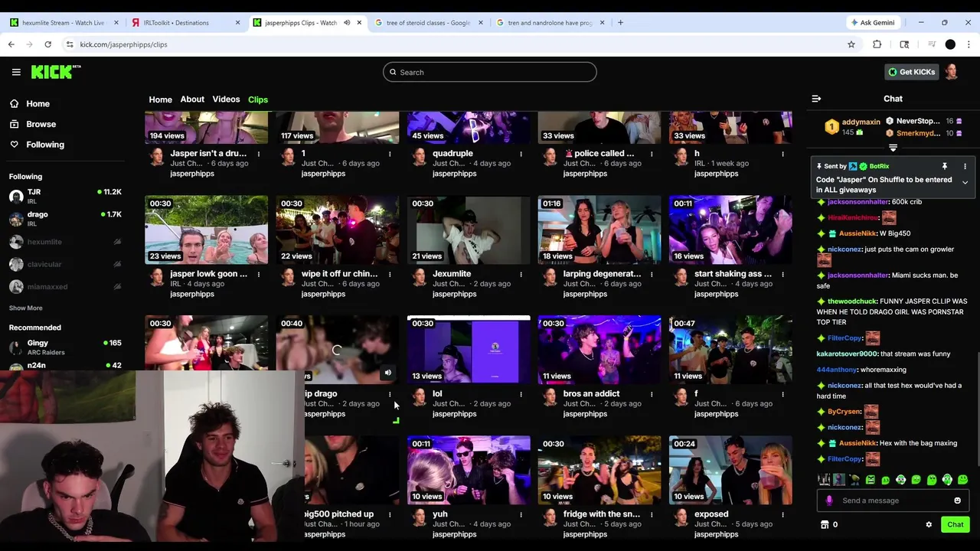The height and width of the screenshot is (551, 980).
Task: Open a new browser tab
Action: tap(620, 23)
